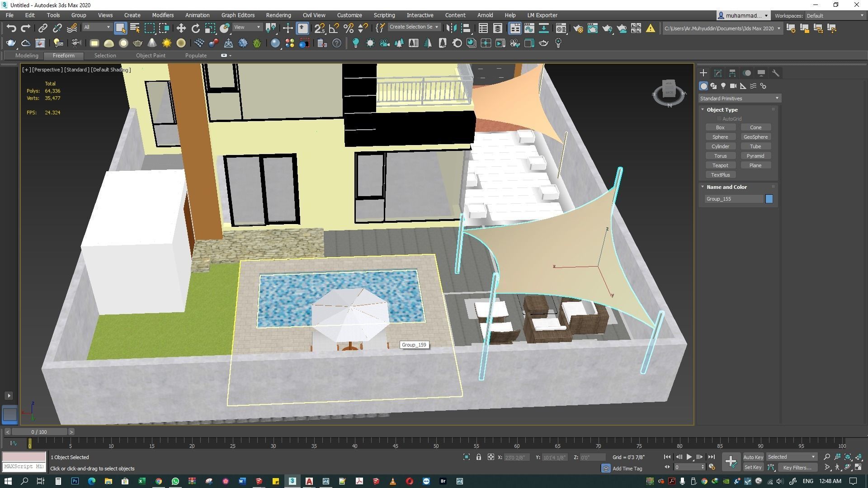868x488 pixels.
Task: Select the Move tool in toolbar
Action: pos(181,28)
